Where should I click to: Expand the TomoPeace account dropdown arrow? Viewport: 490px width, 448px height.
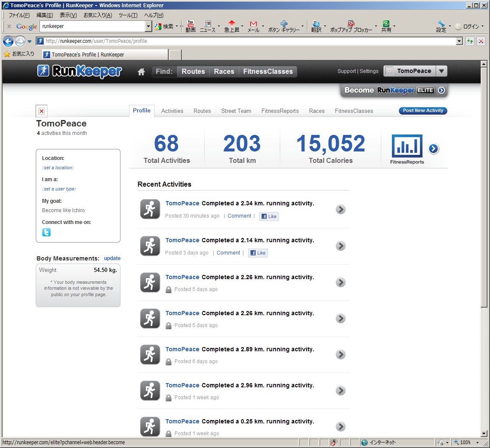442,71
